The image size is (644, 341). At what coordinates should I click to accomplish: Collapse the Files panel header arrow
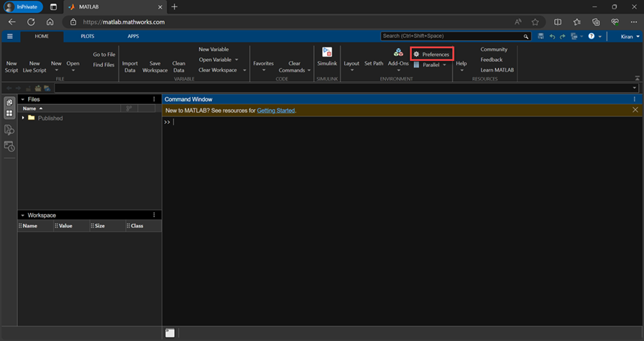pos(22,99)
